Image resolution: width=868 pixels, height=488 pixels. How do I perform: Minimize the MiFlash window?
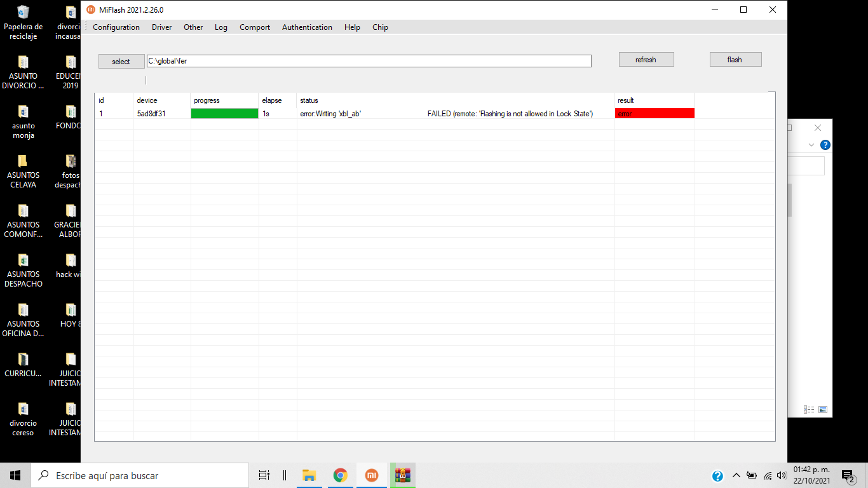(x=715, y=10)
